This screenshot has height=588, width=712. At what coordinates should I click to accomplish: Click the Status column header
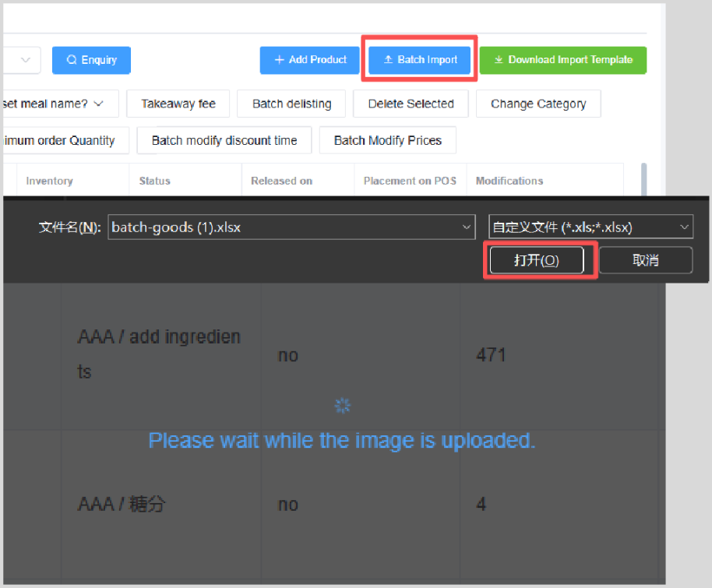pos(154,181)
